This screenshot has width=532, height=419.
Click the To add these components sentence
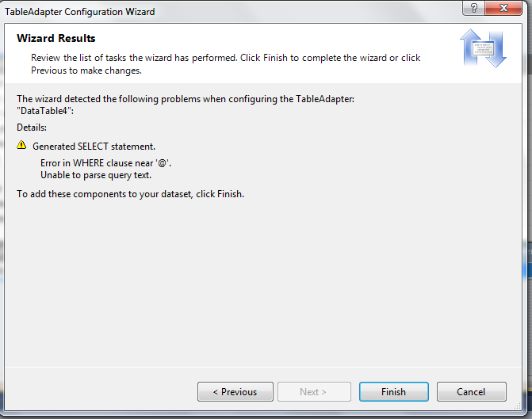click(x=130, y=194)
